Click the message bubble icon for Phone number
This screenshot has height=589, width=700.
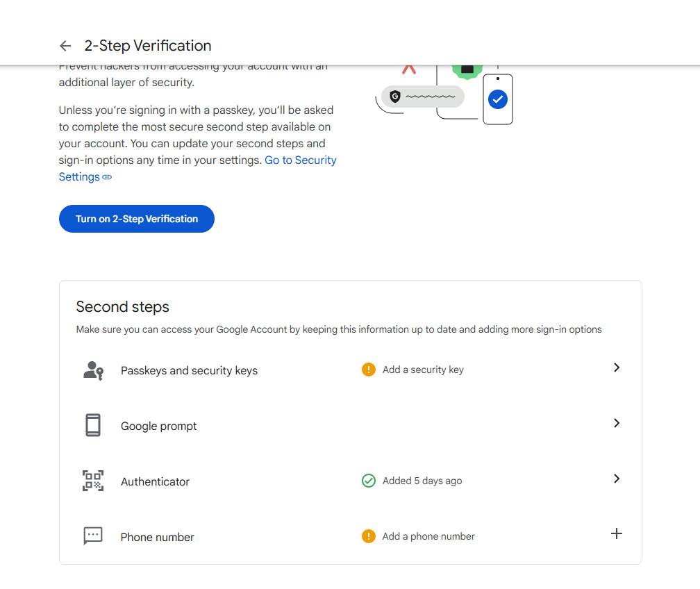click(93, 536)
